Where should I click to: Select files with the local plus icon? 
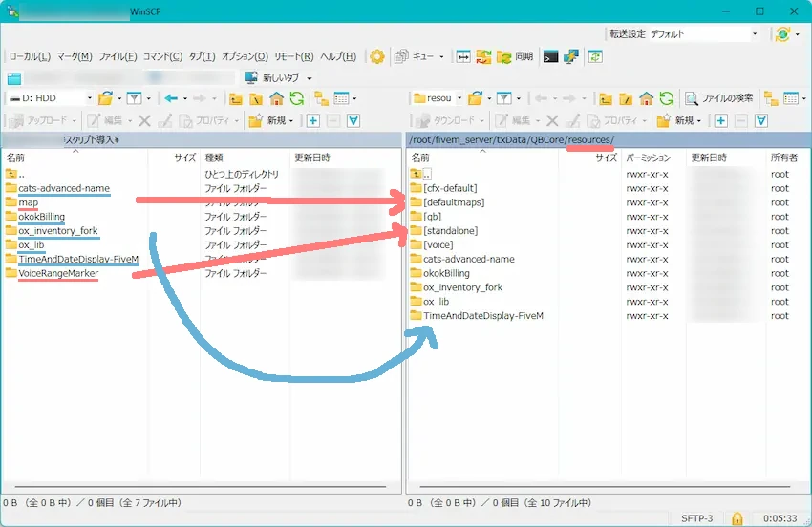pyautogui.click(x=312, y=120)
